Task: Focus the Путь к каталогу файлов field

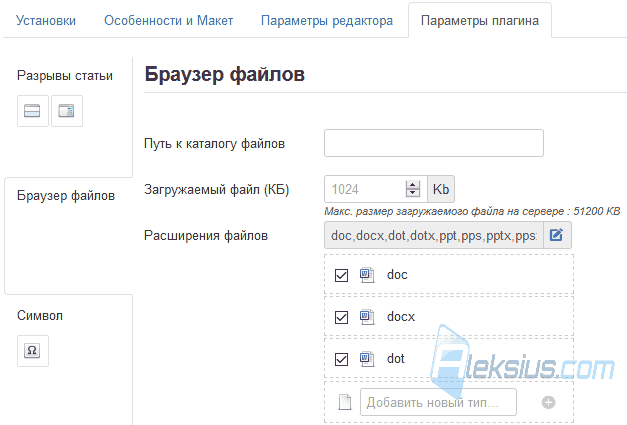Action: click(x=433, y=143)
